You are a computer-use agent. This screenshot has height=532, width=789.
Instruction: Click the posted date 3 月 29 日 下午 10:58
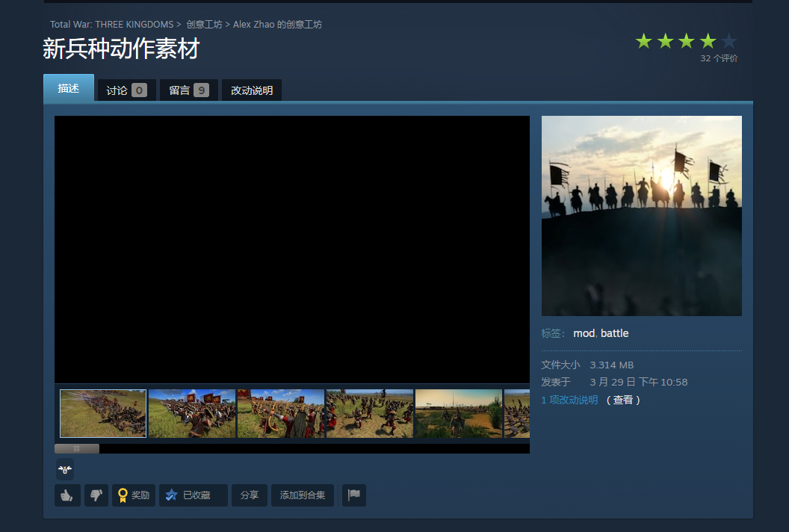click(639, 382)
